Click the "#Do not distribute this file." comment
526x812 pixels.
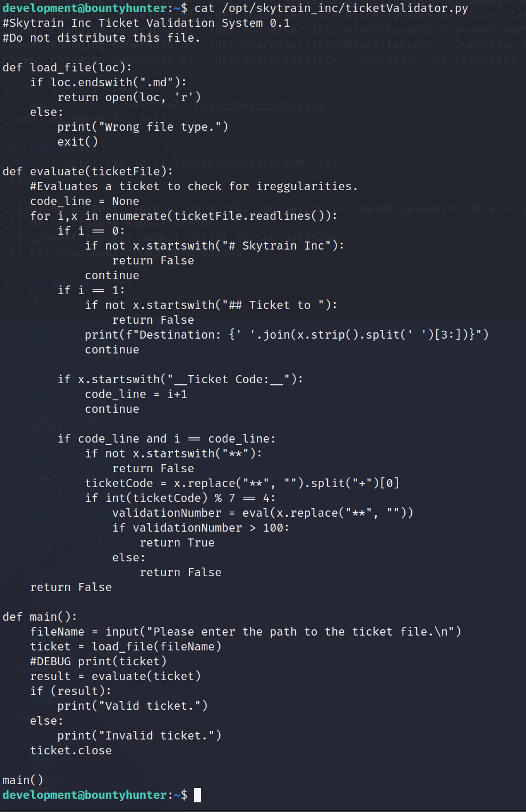click(x=101, y=38)
